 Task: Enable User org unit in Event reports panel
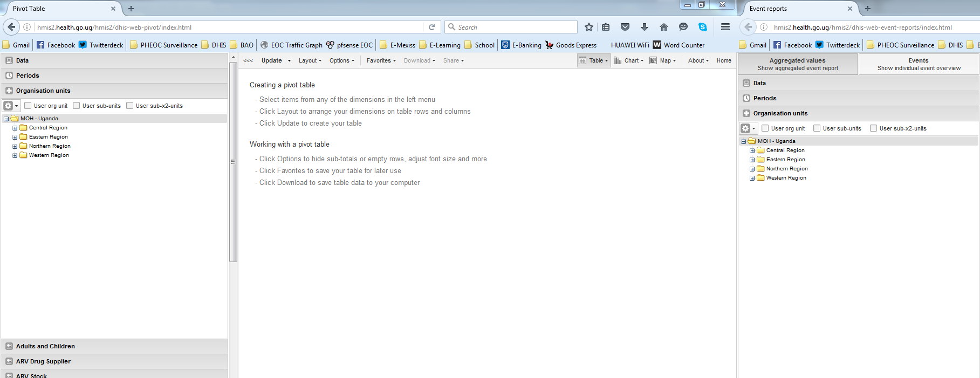pos(765,128)
